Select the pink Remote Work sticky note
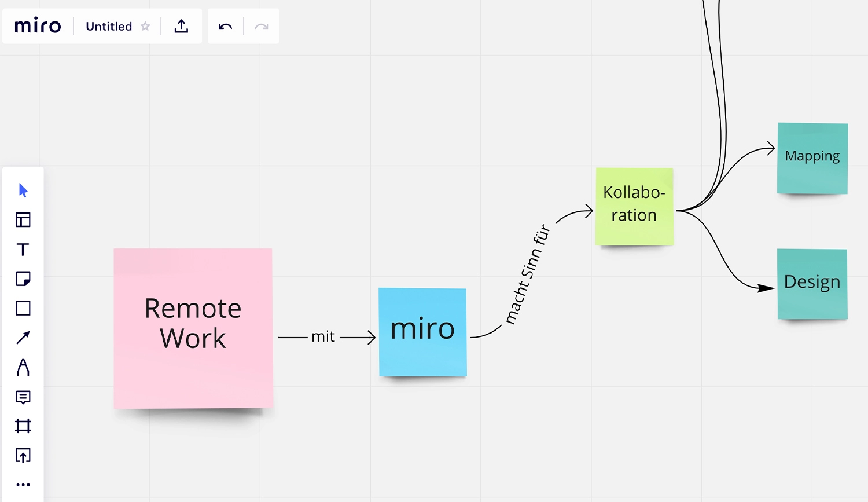Screen dimensions: 868x502 193,328
